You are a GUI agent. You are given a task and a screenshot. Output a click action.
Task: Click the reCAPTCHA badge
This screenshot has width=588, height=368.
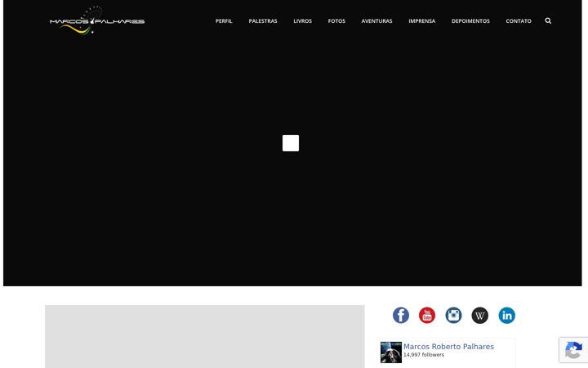click(x=573, y=350)
